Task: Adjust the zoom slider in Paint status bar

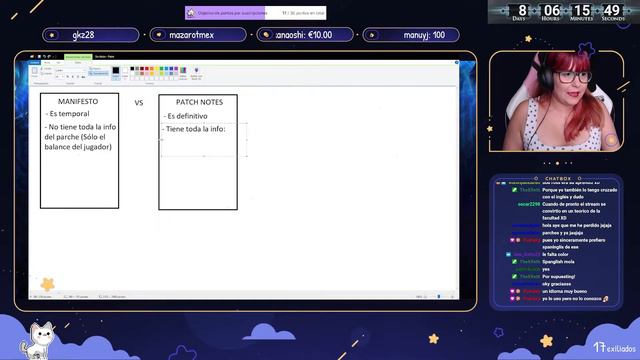Action: click(x=439, y=296)
